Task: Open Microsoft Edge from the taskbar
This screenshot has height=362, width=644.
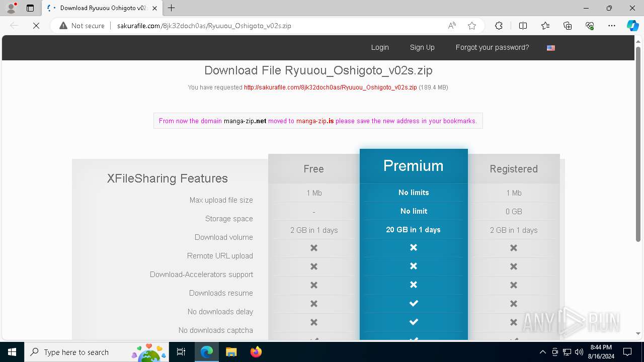Action: [207, 352]
